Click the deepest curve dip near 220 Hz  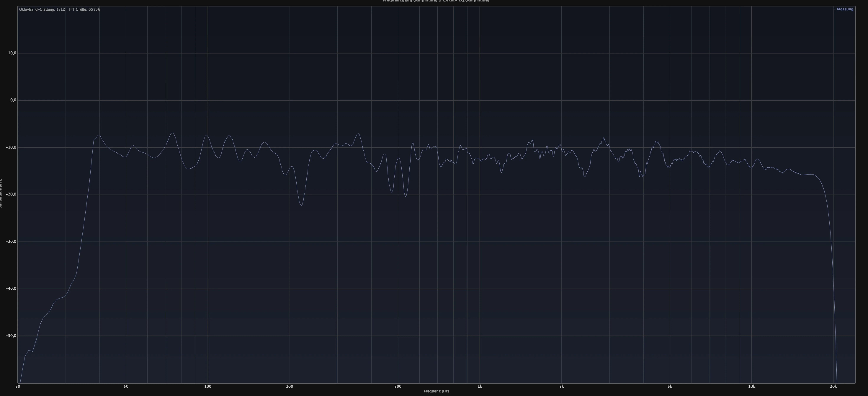click(x=301, y=205)
